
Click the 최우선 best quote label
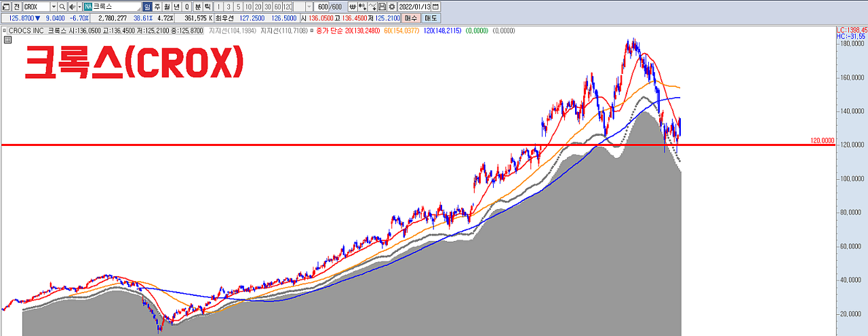(226, 18)
